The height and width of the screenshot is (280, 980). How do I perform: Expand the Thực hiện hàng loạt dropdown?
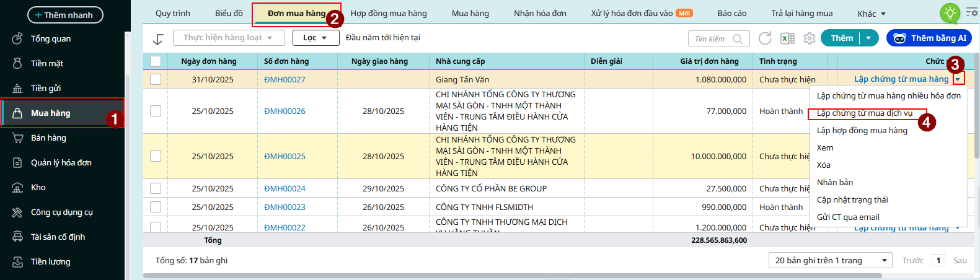pos(228,38)
